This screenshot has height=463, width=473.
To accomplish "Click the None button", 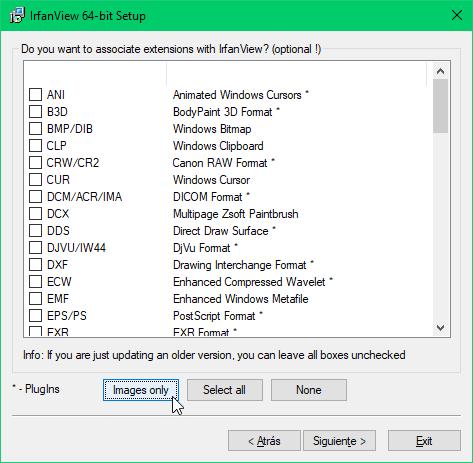I will tap(309, 390).
